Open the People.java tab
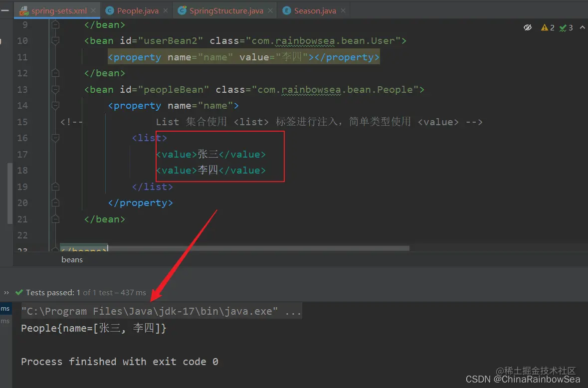588x388 pixels. 138,10
